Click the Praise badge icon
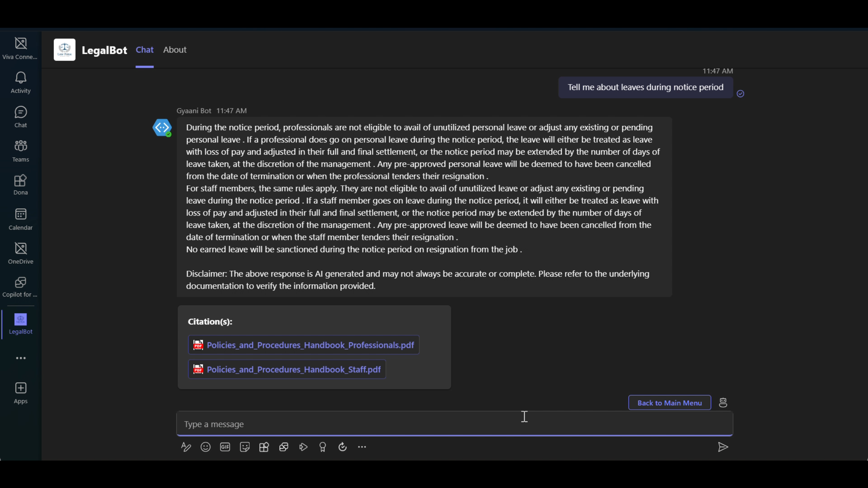The image size is (868, 488). 323,447
